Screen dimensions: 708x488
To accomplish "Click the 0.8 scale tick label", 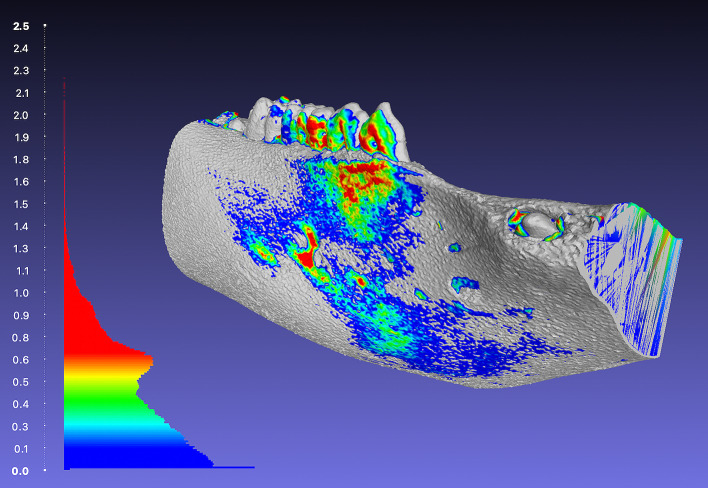I will click(21, 338).
